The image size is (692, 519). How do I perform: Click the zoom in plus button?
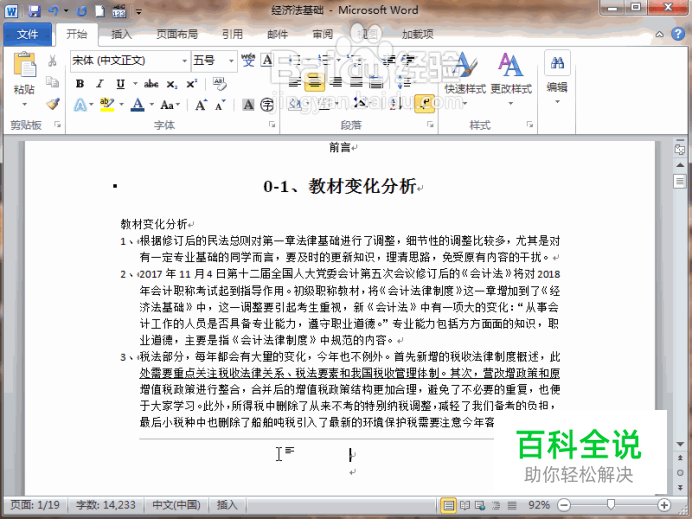[x=664, y=505]
